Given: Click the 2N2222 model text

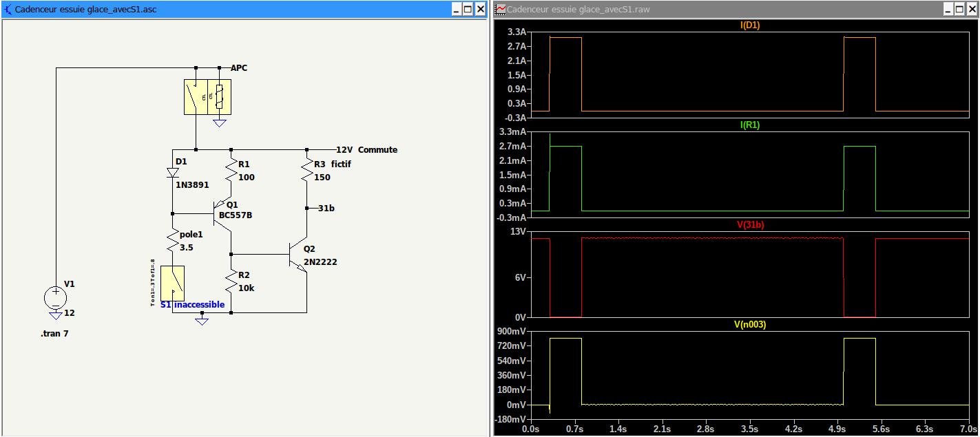Looking at the screenshot, I should click(320, 262).
